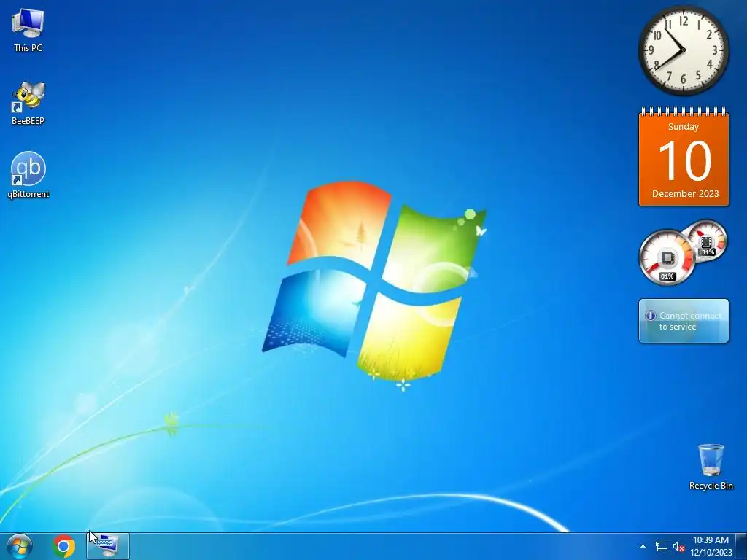Screen dimensions: 747x560
Task: Open the on-screen keyboard taskbar app
Action: click(108, 546)
